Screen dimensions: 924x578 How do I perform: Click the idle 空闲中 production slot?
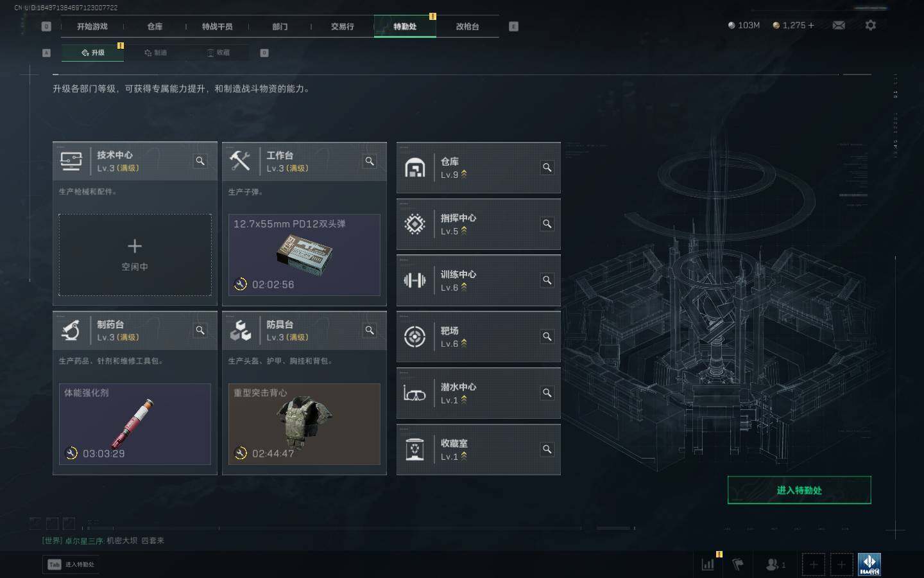coord(135,255)
